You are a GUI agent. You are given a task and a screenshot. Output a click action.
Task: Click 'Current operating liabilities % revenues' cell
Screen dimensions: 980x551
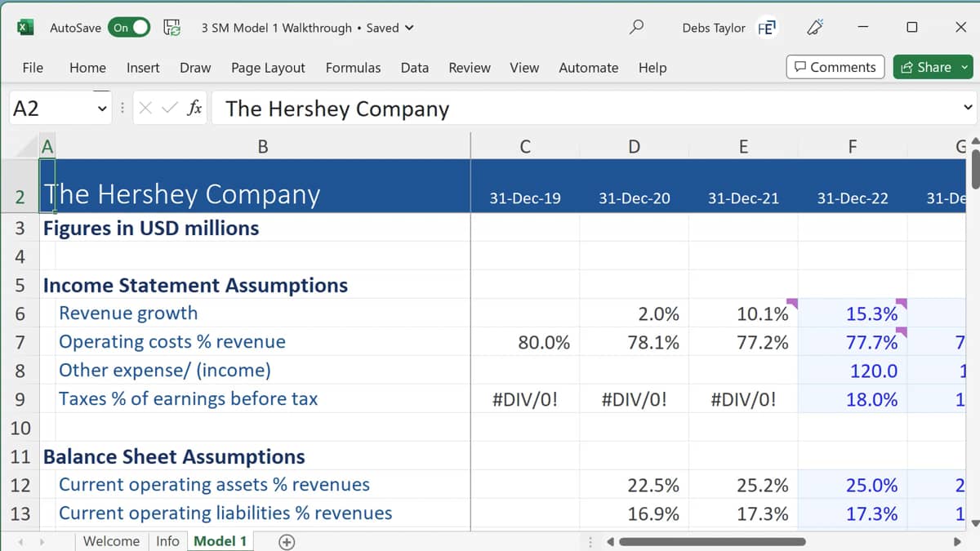pos(225,513)
